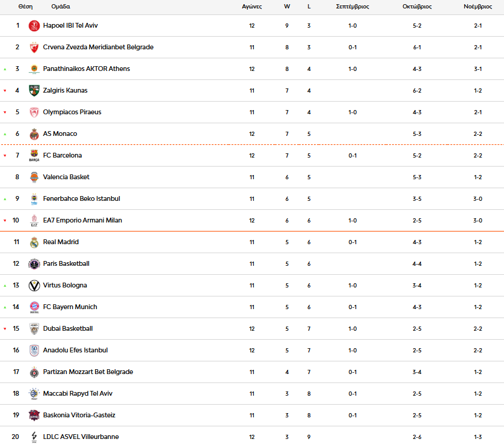The height and width of the screenshot is (445, 504).
Task: Select Fenerbahce Beko Istanbul team name
Action: pyautogui.click(x=81, y=199)
